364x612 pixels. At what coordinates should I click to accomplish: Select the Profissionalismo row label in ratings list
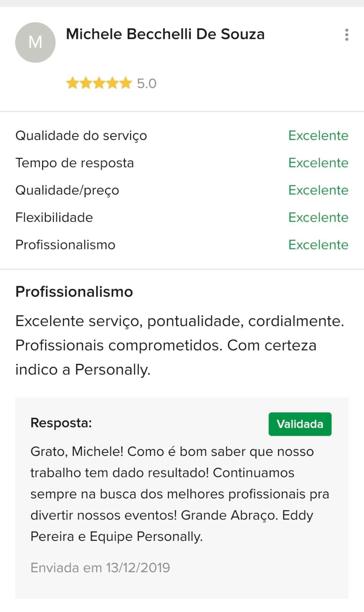click(65, 245)
